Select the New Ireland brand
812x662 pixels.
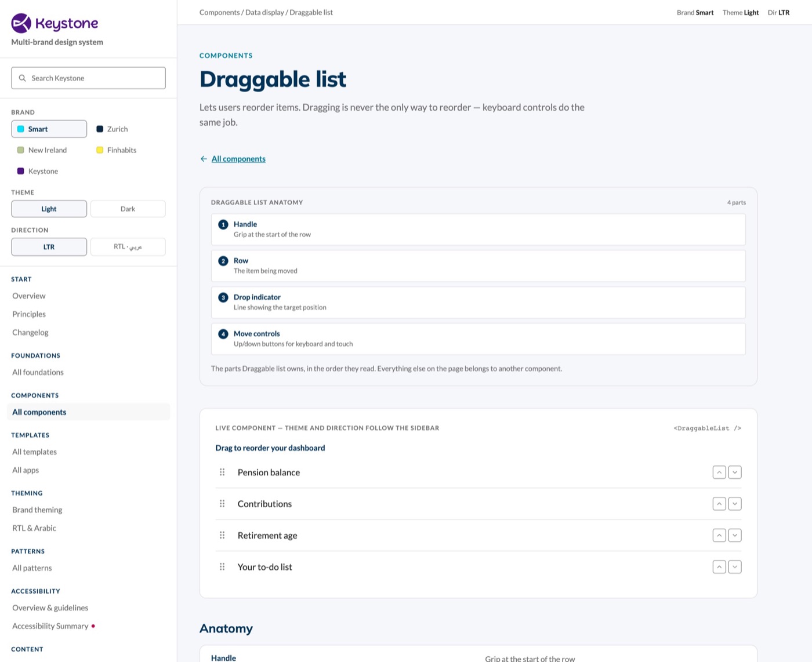(49, 150)
